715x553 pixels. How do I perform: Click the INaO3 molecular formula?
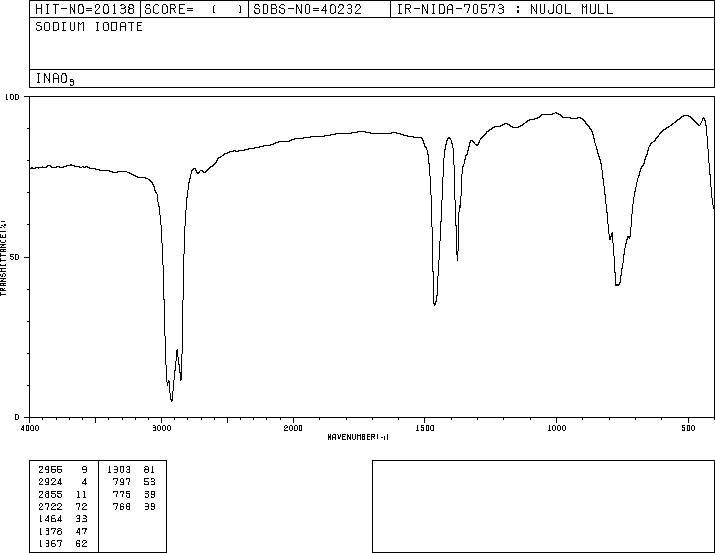click(55, 79)
